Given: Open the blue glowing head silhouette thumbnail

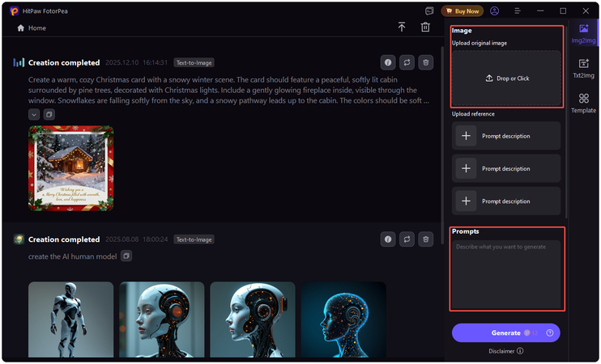Looking at the screenshot, I should click(x=343, y=320).
